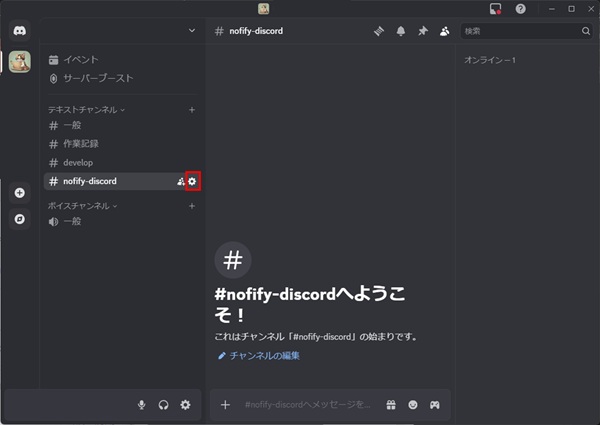Add channel plus next to テキストチャンネル
Screen dimensions: 600x425
point(192,110)
